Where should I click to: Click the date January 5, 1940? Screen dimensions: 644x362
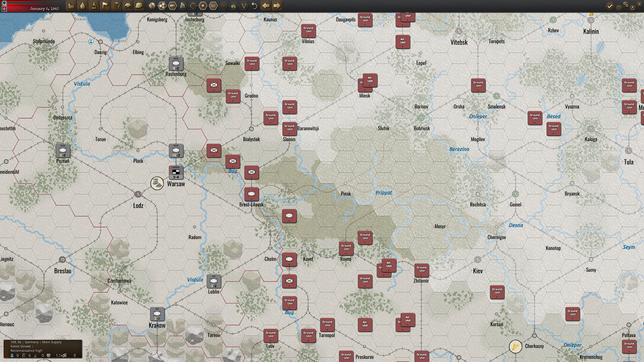coord(45,9)
